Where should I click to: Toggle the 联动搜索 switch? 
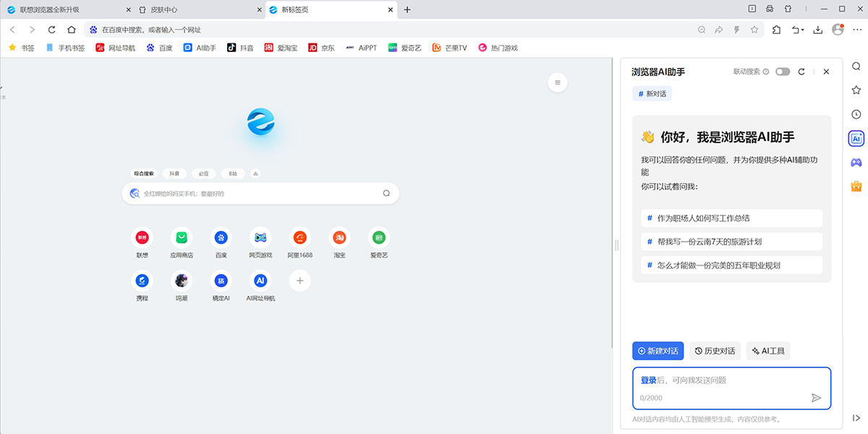coord(782,72)
